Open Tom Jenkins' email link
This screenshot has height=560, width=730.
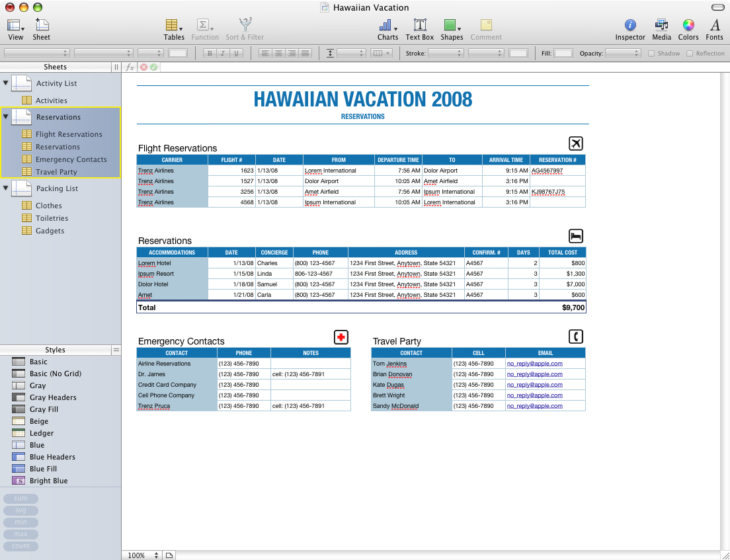click(x=534, y=364)
